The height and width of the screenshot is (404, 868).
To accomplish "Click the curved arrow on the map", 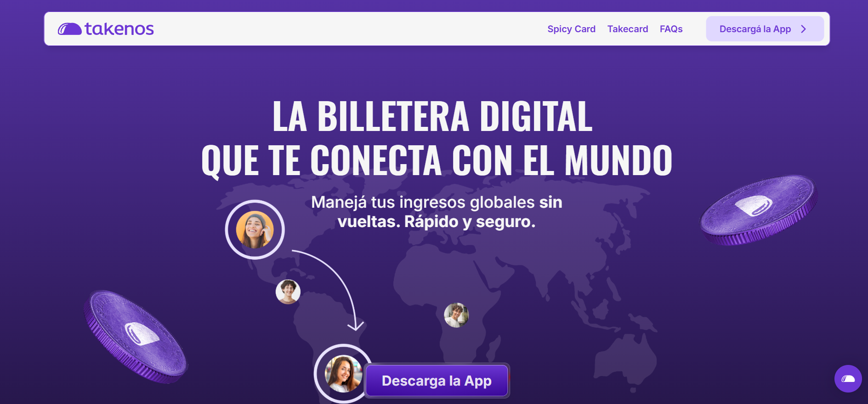I will pyautogui.click(x=329, y=290).
